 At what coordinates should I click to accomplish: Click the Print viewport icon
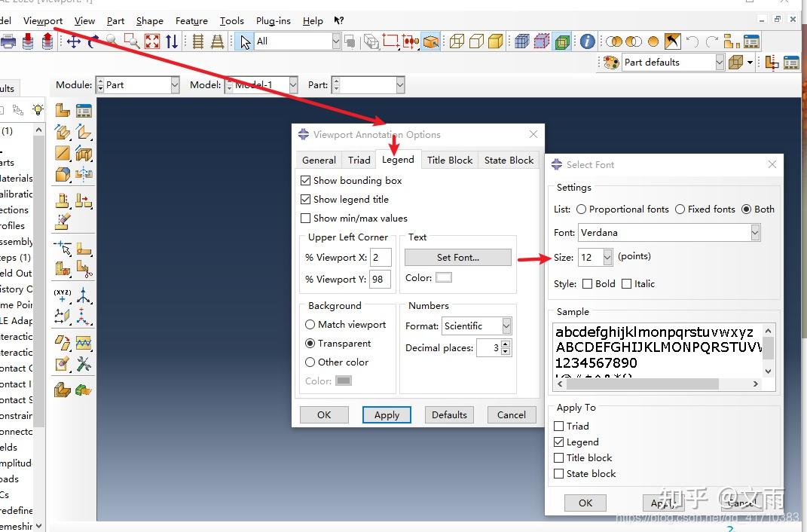9,41
